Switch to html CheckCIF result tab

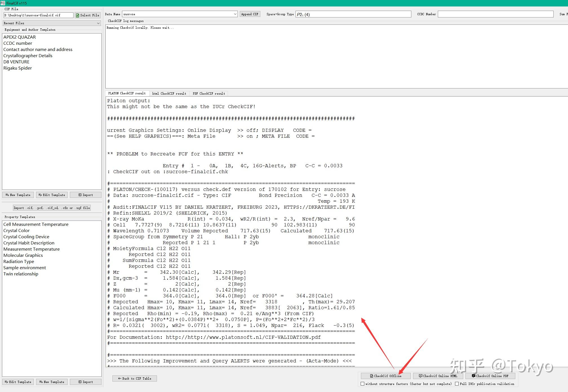169,93
